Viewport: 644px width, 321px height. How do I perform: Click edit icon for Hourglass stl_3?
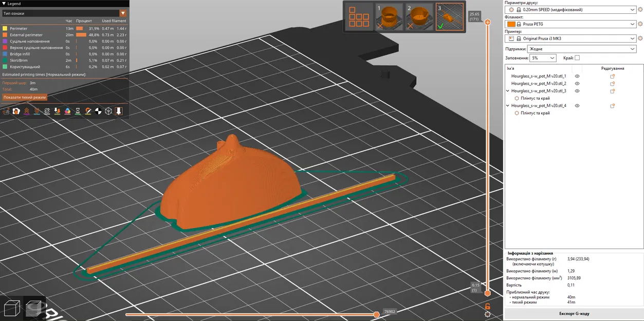(x=612, y=91)
